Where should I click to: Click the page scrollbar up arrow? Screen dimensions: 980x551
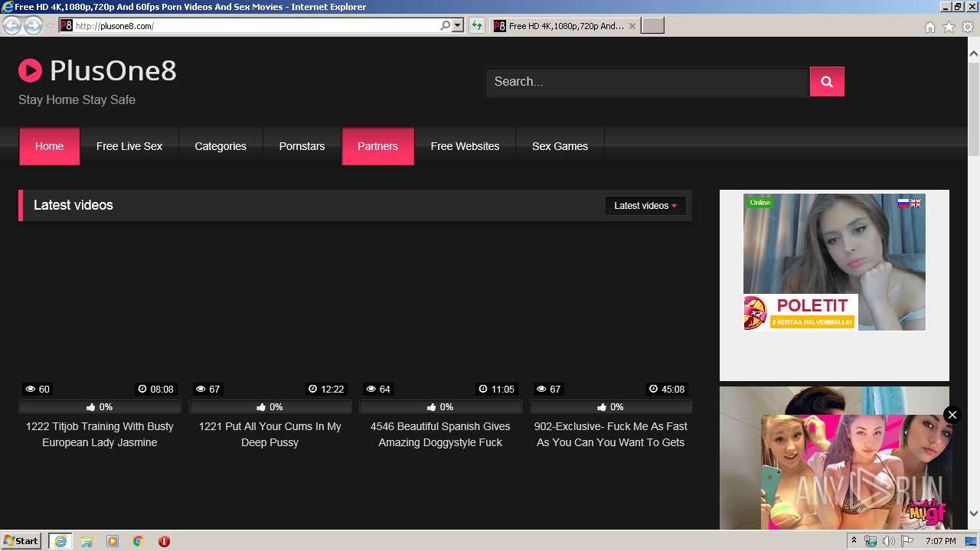coord(974,54)
